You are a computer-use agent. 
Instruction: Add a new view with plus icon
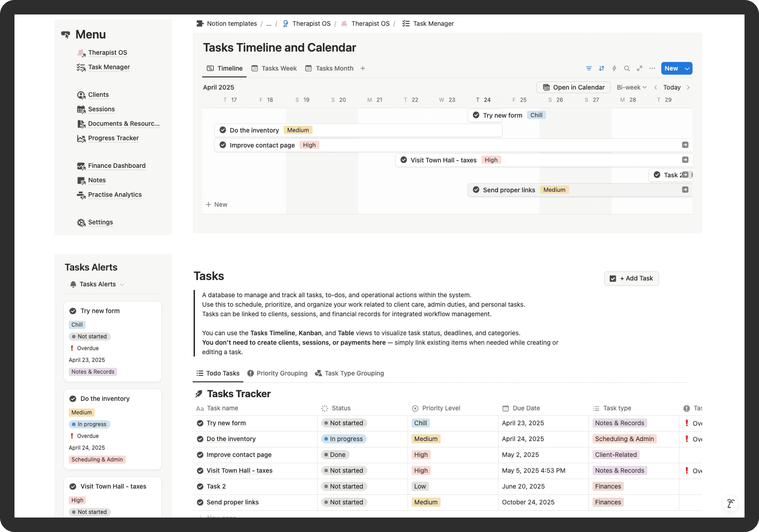point(363,68)
